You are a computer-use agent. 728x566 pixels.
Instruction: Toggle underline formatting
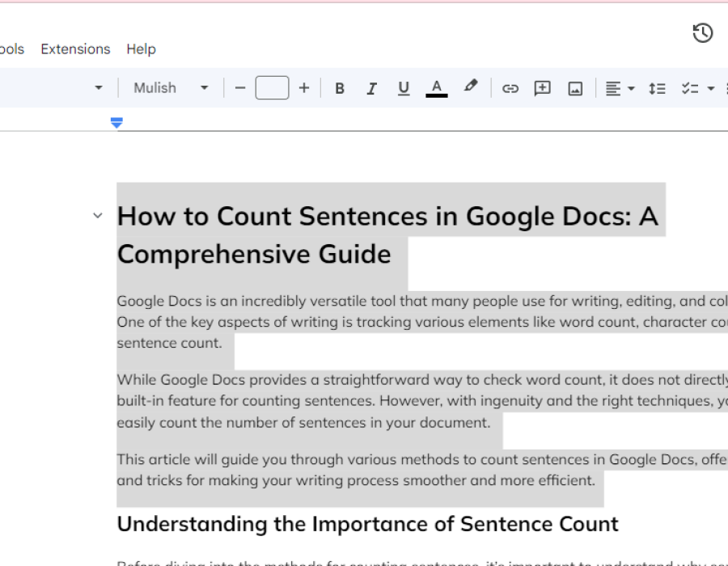click(x=404, y=88)
